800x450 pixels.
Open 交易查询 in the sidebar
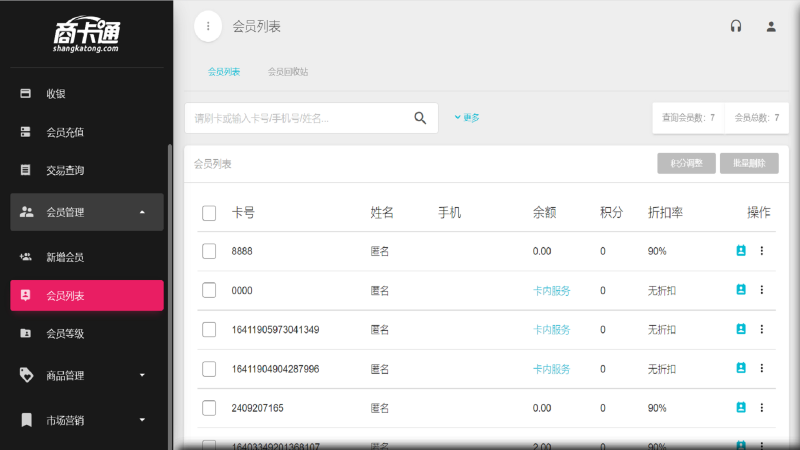[87, 170]
